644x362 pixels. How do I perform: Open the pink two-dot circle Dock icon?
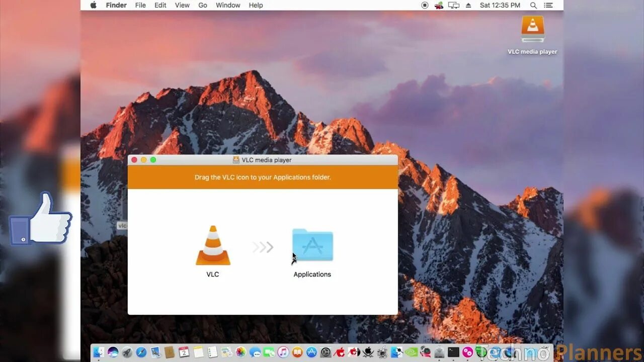click(x=467, y=352)
